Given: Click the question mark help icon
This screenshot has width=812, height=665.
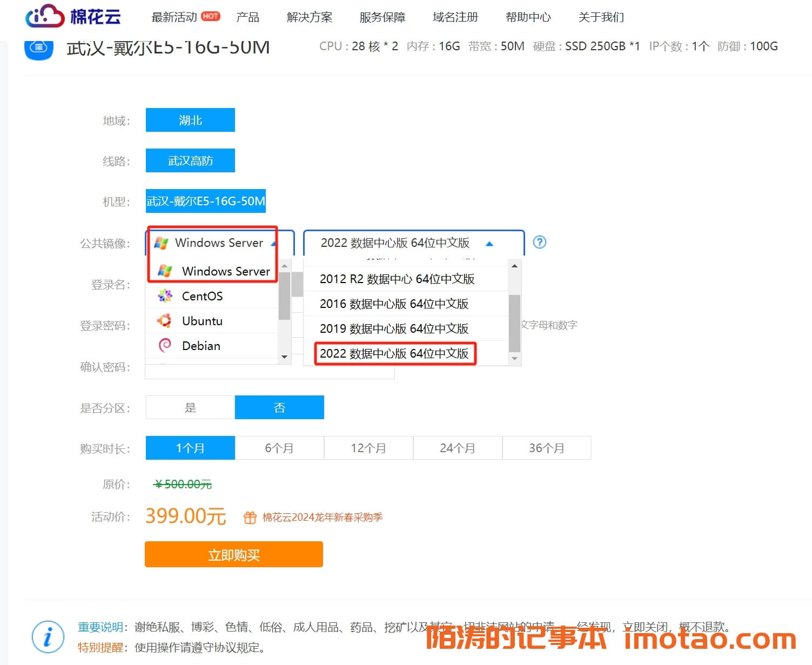Looking at the screenshot, I should (x=539, y=242).
